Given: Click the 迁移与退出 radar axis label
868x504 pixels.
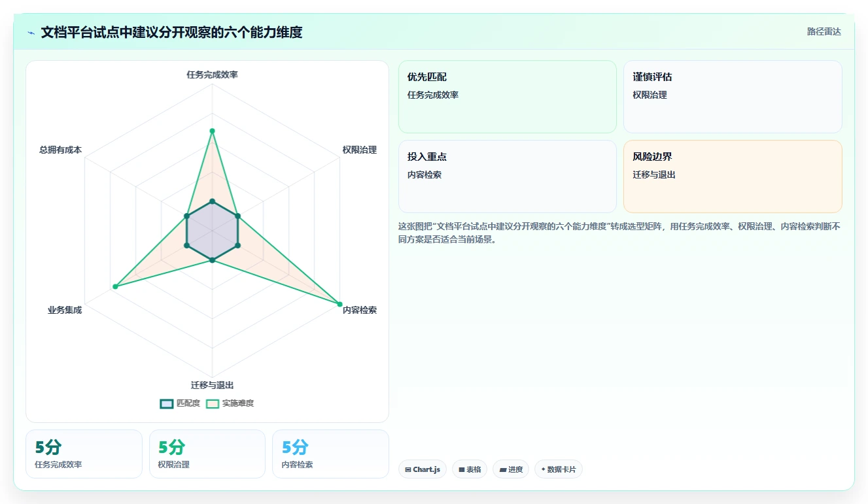Looking at the screenshot, I should tap(212, 385).
